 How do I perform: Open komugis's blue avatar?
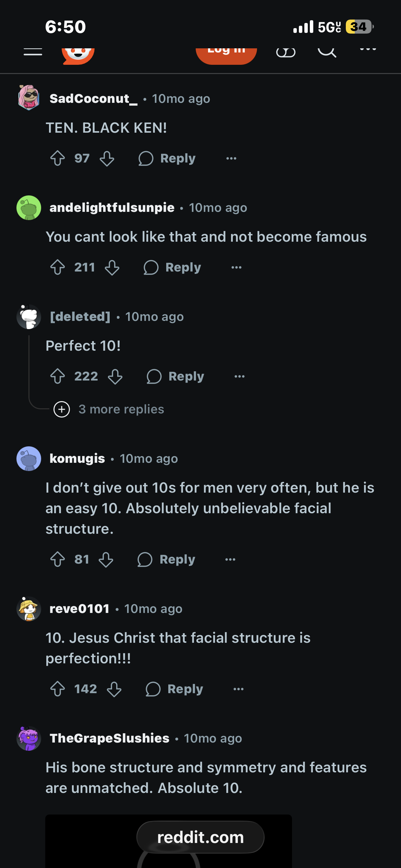[x=29, y=459]
